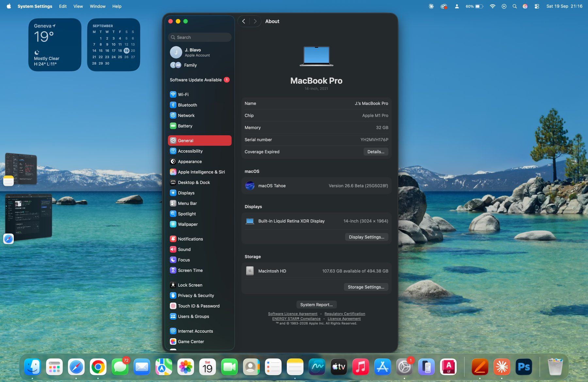The image size is (588, 382).
Task: Open Touch ID & Password settings
Action: 200,306
